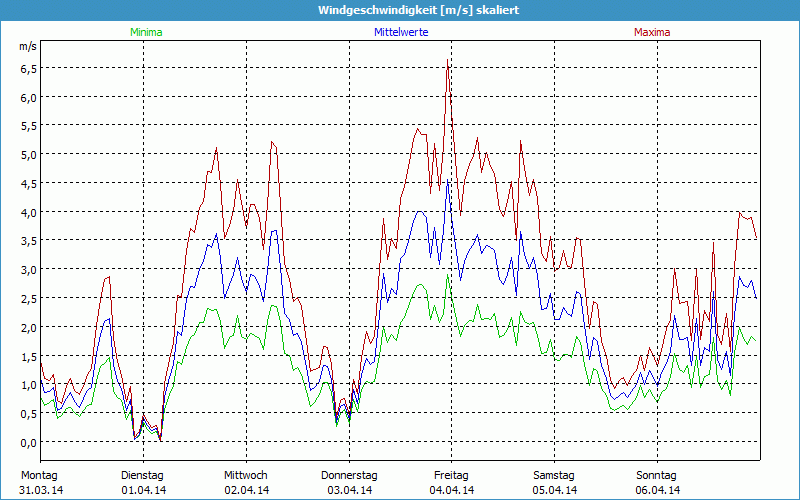Image resolution: width=800 pixels, height=500 pixels.
Task: Click the Freitag day label
Action: (x=452, y=476)
